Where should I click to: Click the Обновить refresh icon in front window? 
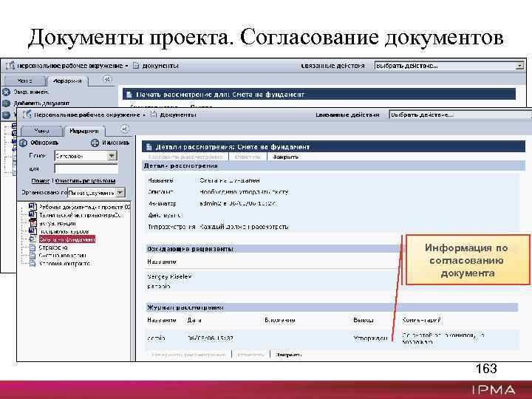coord(23,143)
